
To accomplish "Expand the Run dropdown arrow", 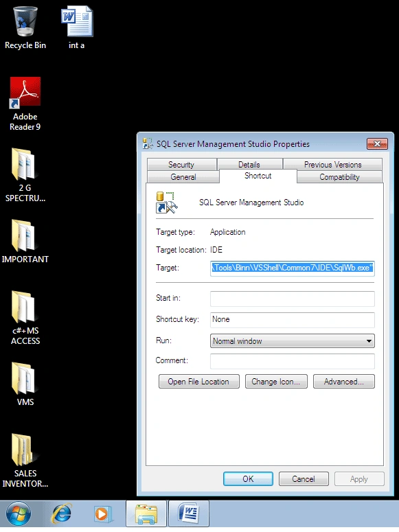I will click(x=369, y=341).
